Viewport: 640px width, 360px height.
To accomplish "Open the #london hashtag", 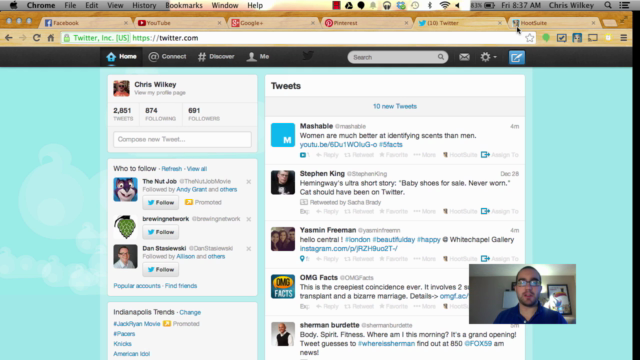I will pyautogui.click(x=358, y=240).
